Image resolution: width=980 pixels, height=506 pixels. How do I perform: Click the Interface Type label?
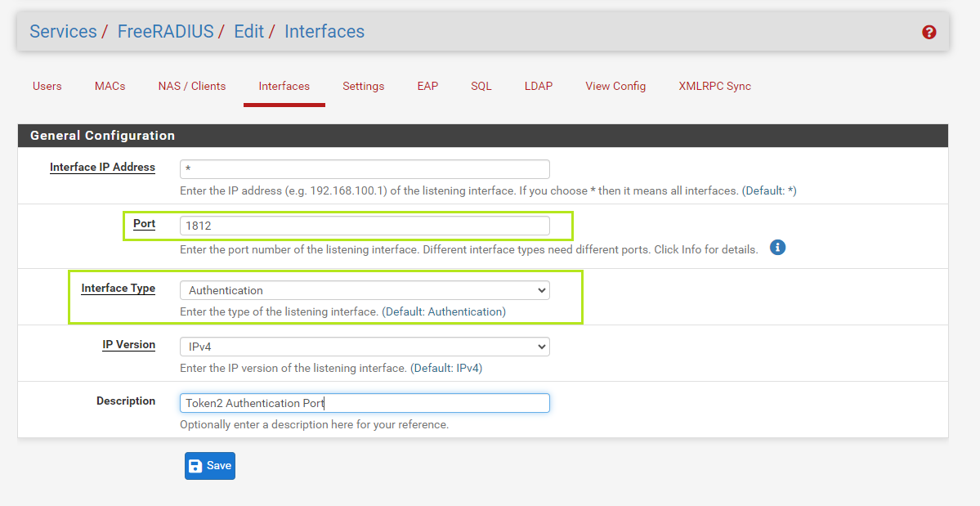[119, 289]
